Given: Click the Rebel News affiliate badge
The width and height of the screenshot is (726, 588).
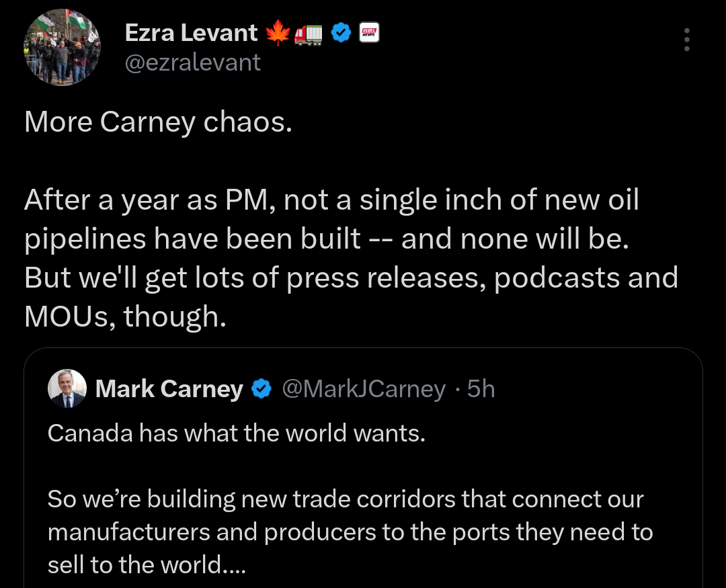Looking at the screenshot, I should pyautogui.click(x=370, y=32).
